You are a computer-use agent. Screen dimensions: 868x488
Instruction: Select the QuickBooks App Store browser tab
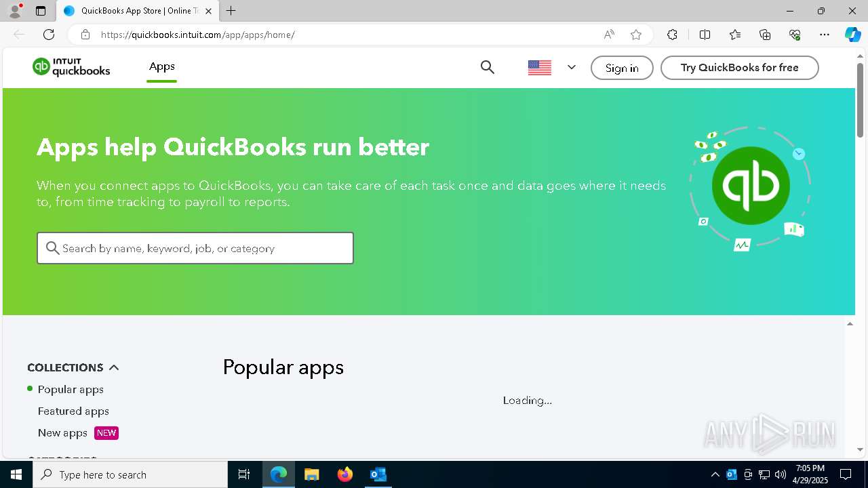pos(138,11)
